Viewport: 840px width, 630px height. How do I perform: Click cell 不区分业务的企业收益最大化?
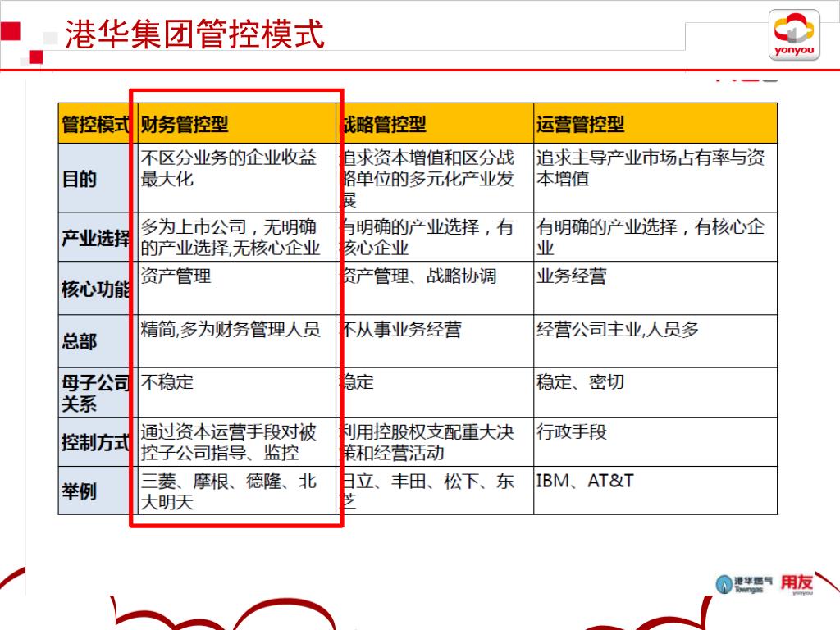point(237,178)
